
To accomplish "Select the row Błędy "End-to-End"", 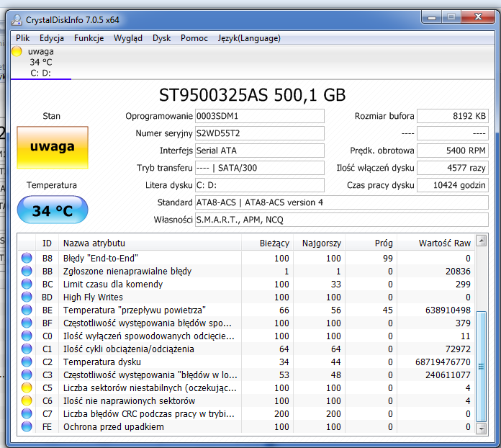I will [x=246, y=258].
